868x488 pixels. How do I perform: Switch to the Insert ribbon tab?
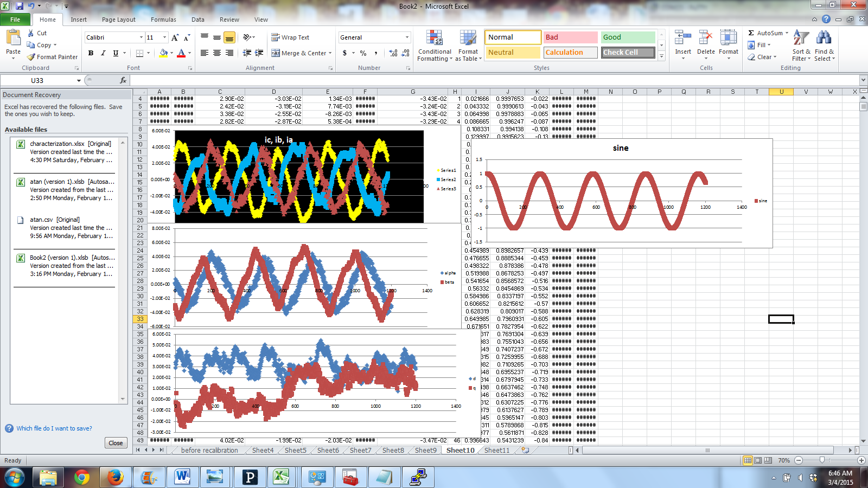pyautogui.click(x=79, y=20)
